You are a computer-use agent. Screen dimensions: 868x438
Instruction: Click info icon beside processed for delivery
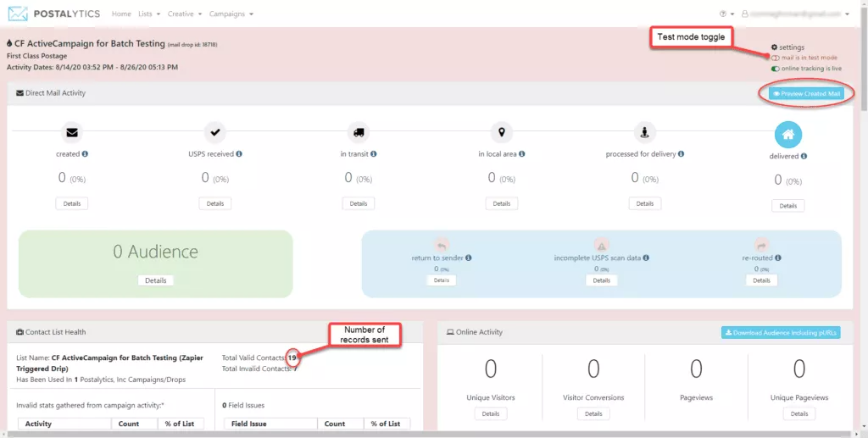[681, 153]
